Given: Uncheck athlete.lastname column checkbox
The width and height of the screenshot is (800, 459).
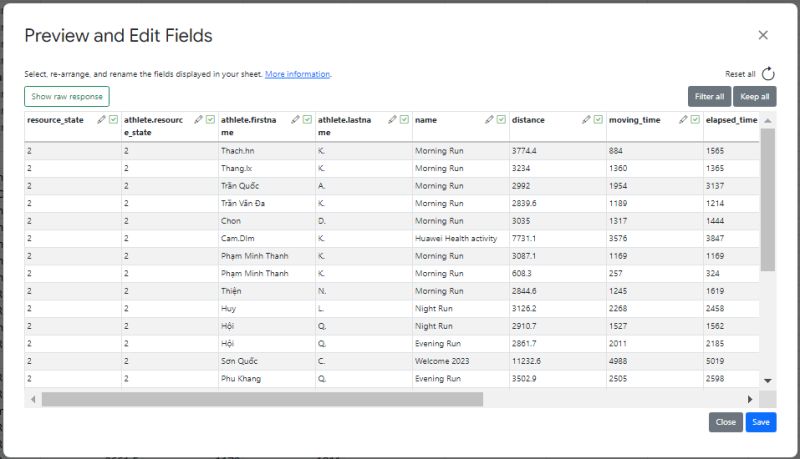Looking at the screenshot, I should point(404,119).
